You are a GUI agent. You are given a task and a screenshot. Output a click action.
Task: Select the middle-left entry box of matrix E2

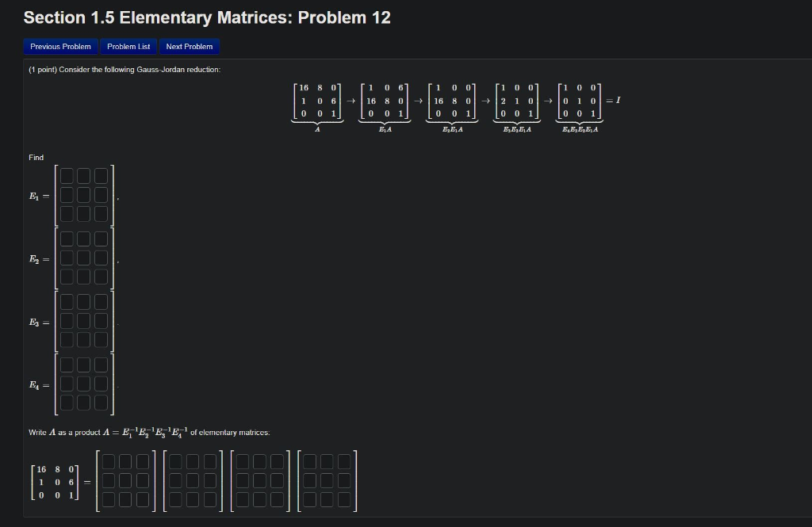point(67,258)
